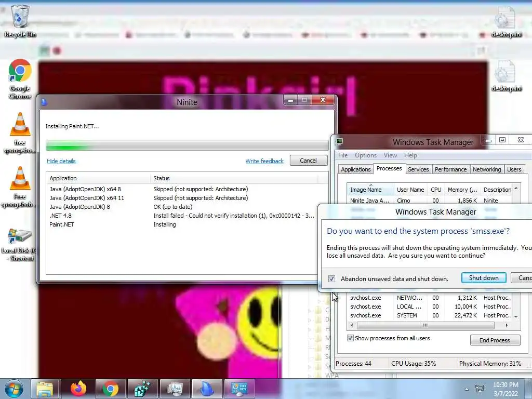Switch to the Applications tab
Screen dimensions: 532x399
[x=355, y=169]
